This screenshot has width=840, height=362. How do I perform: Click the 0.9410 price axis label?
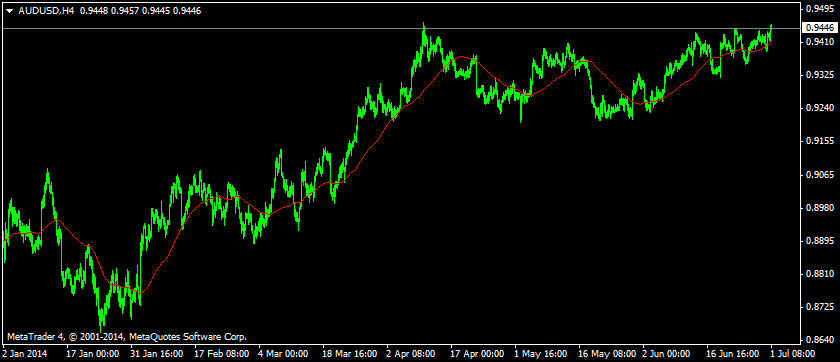pyautogui.click(x=821, y=42)
